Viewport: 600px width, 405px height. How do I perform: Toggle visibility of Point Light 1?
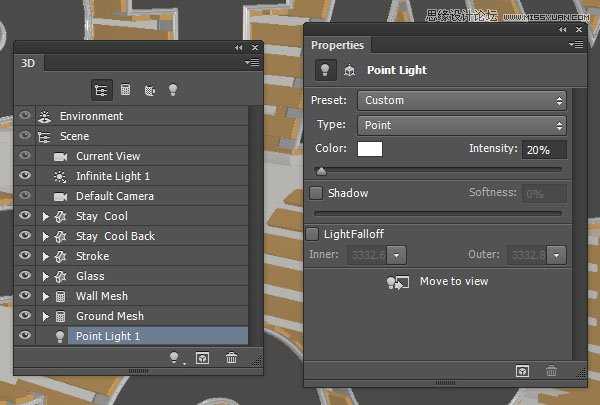(x=25, y=335)
